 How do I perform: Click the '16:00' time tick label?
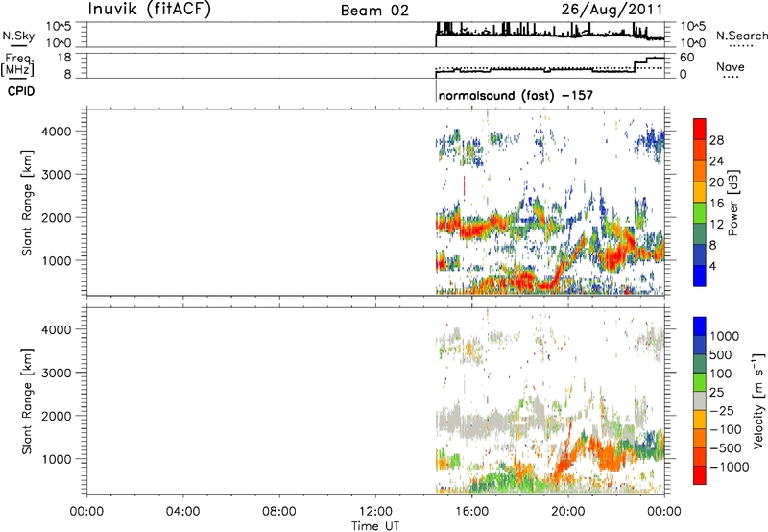point(472,512)
